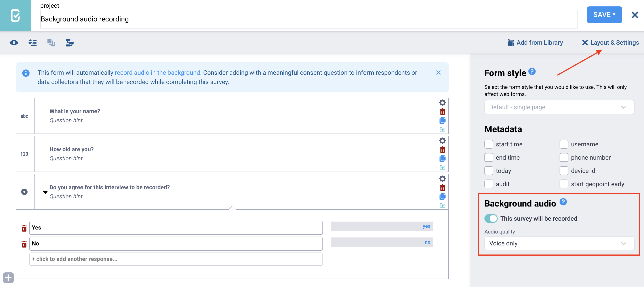Edit the project name input field
644x287 pixels.
[x=309, y=19]
